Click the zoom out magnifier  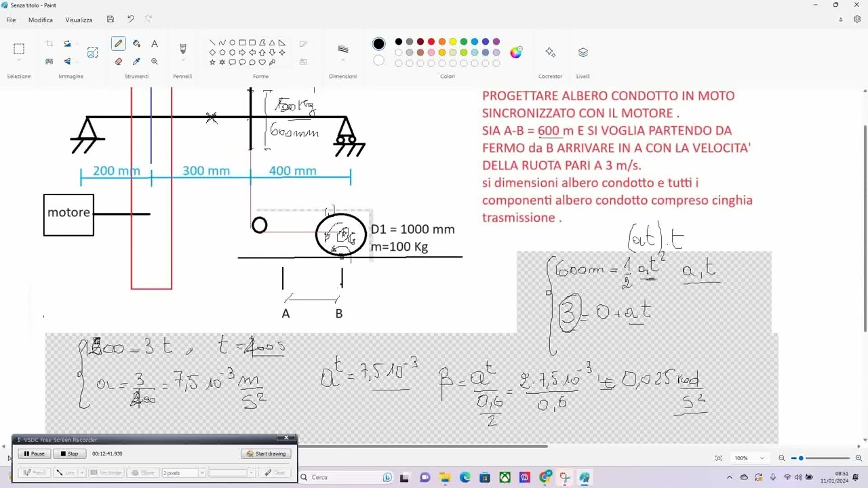tap(782, 458)
